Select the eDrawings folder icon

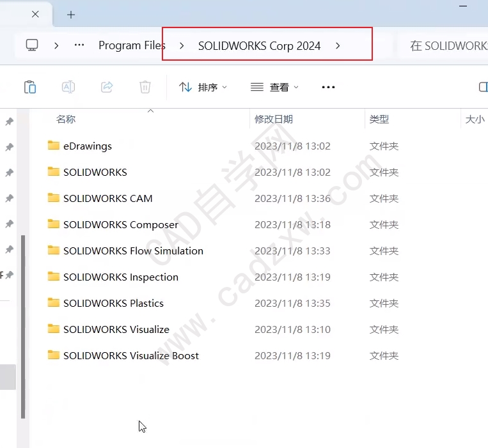[54, 145]
